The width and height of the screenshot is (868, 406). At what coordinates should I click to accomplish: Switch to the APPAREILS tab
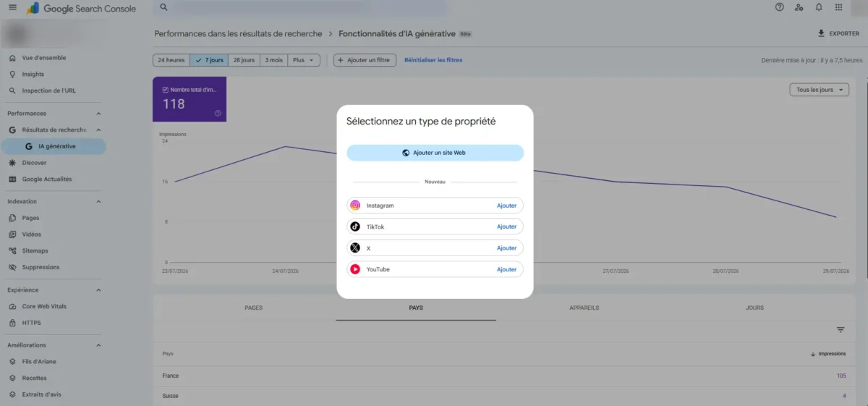coord(584,308)
